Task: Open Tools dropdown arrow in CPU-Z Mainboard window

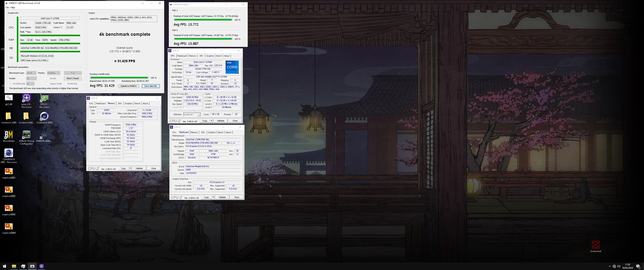Action: pos(213,197)
